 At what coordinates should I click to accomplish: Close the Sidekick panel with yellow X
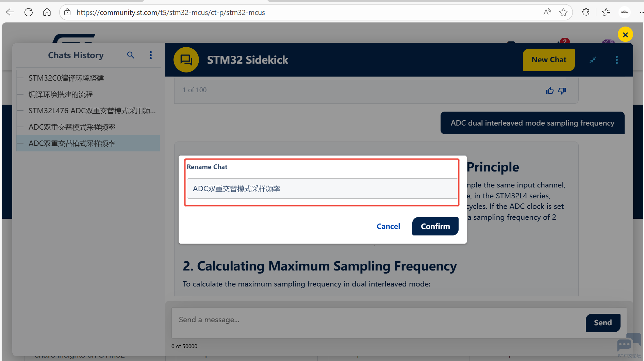tap(625, 34)
